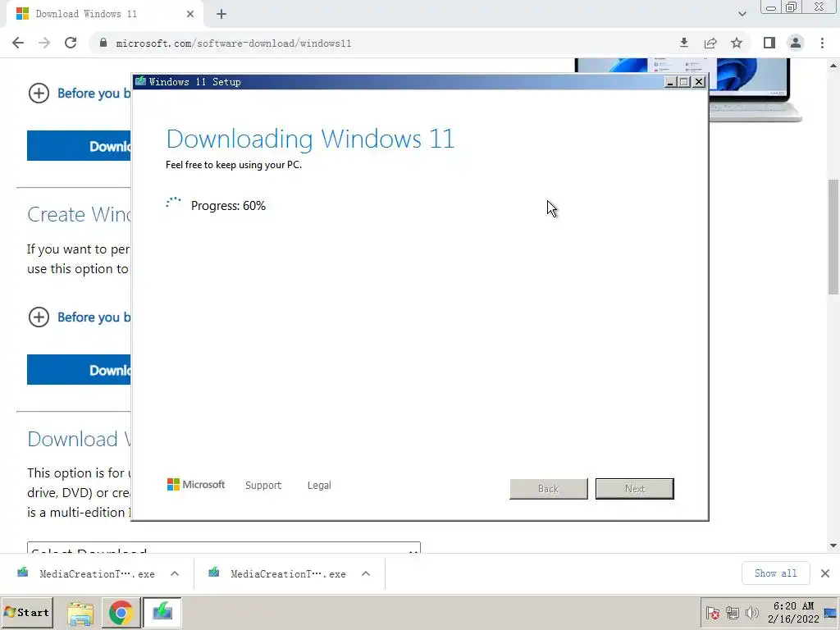Image resolution: width=840 pixels, height=630 pixels.
Task: Click the laptop image on webpage
Action: (x=756, y=90)
